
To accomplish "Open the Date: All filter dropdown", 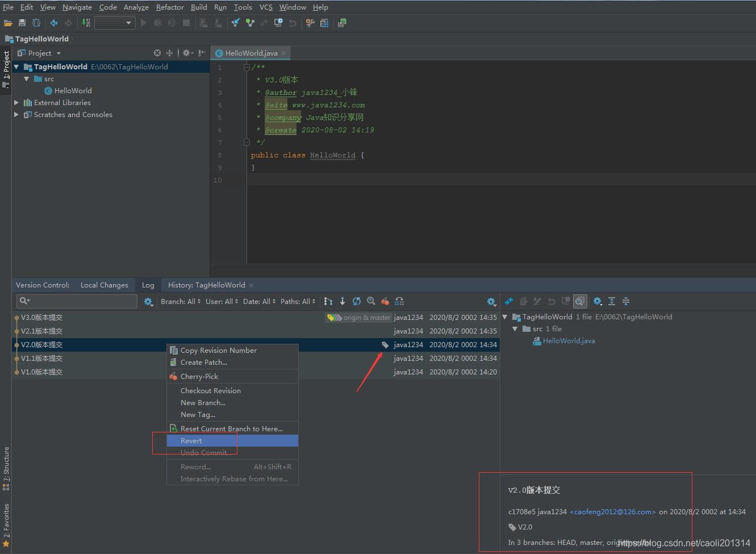I will [260, 301].
